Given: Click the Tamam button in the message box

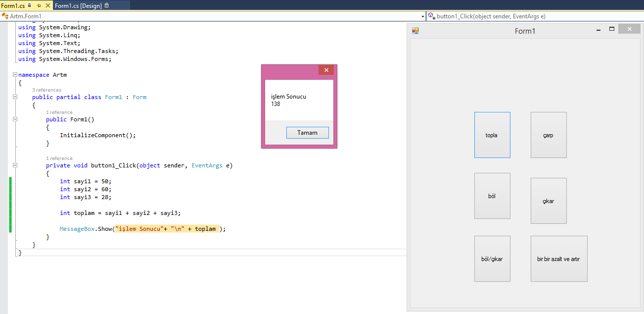Looking at the screenshot, I should (307, 132).
